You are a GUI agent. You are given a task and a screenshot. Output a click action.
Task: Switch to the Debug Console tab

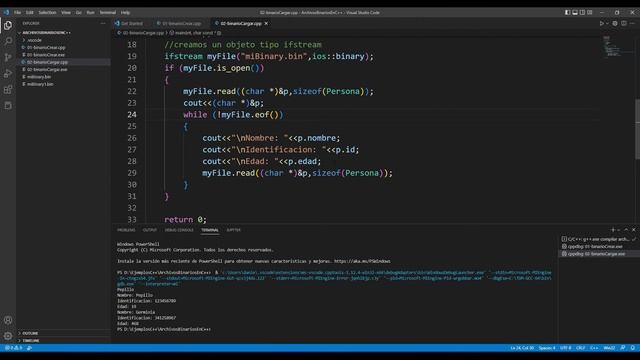tap(179, 230)
